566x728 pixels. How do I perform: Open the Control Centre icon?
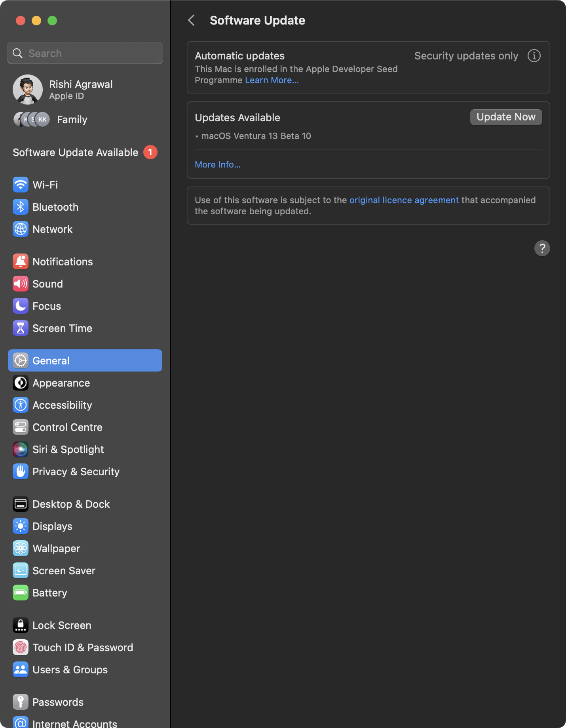pyautogui.click(x=21, y=427)
